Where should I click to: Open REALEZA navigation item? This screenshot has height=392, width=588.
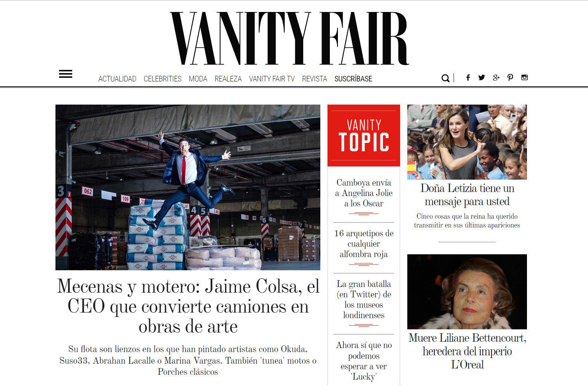pyautogui.click(x=228, y=79)
